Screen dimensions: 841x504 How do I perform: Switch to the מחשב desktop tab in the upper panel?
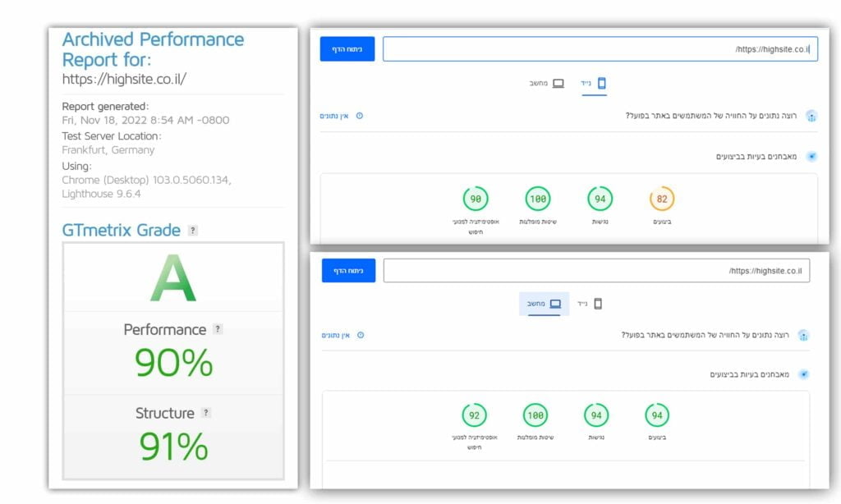pyautogui.click(x=546, y=83)
